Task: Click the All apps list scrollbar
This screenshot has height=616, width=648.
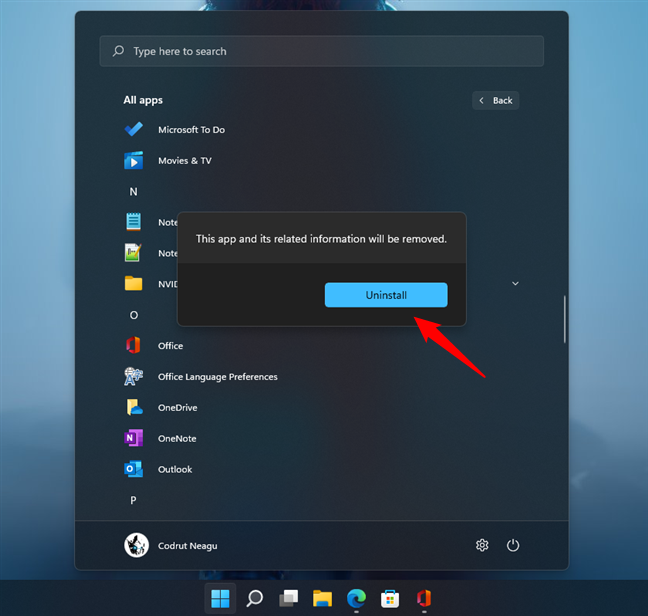Action: coord(565,319)
